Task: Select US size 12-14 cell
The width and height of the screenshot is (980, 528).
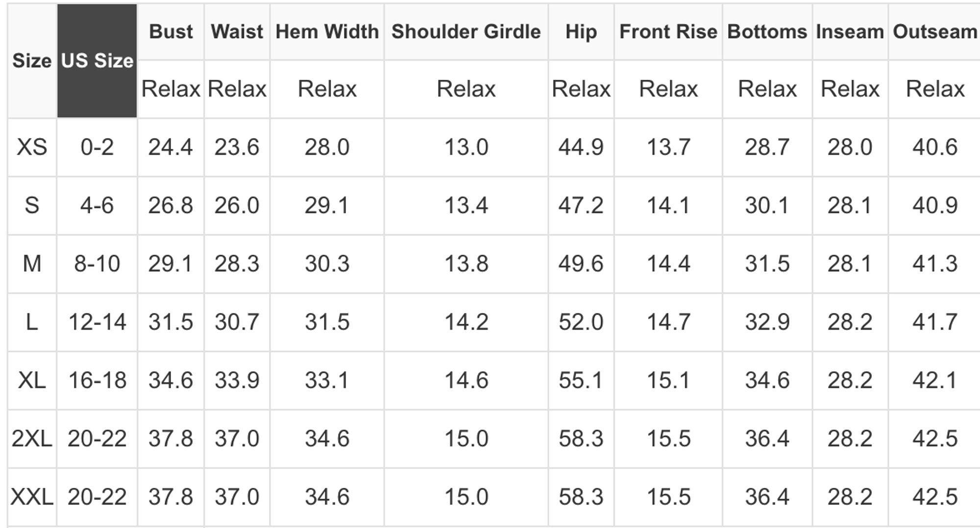Action: (x=97, y=322)
